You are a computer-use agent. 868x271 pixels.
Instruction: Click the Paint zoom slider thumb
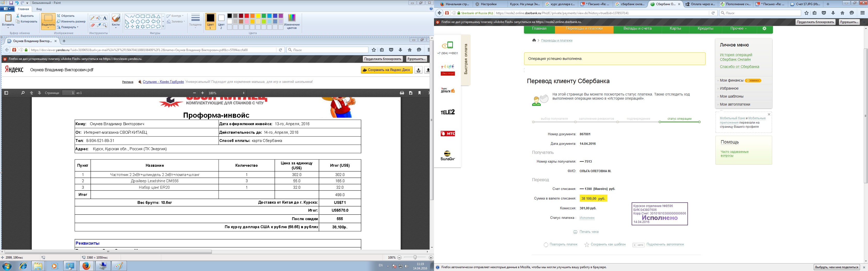415,258
